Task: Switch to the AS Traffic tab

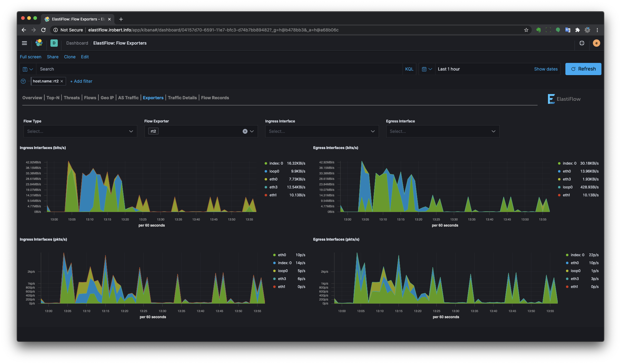Action: coord(128,98)
